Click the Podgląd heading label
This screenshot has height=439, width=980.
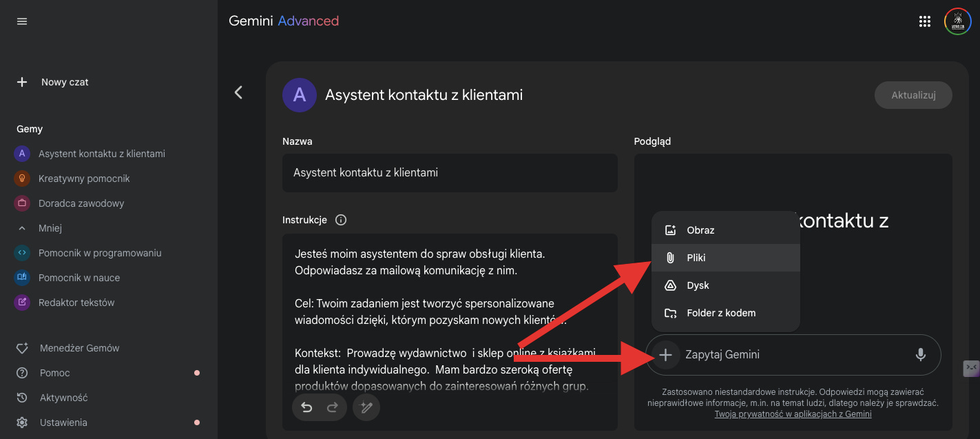coord(652,141)
